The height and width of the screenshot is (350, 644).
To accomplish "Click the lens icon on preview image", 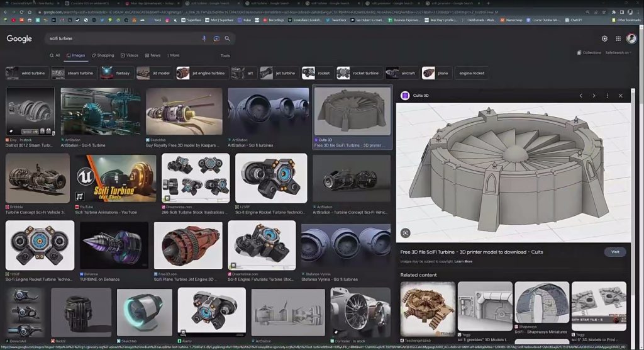I will tap(406, 233).
